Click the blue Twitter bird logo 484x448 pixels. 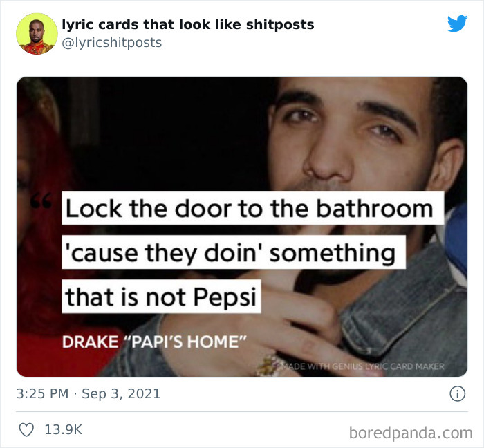[457, 23]
